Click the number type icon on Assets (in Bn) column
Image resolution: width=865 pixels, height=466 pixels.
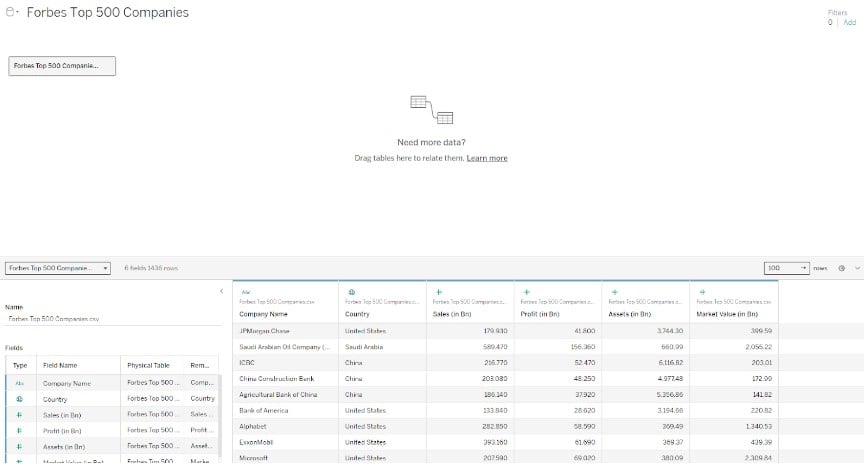[x=615, y=292]
